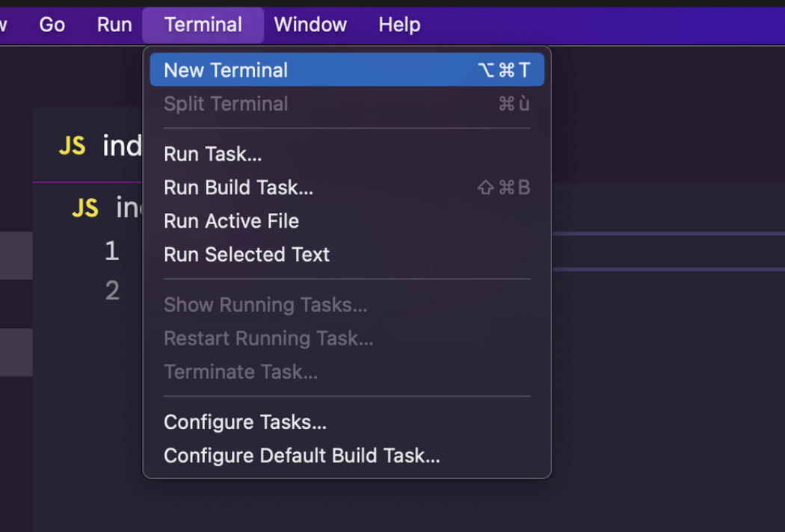Screen dimensions: 785x532
Task: Open Configure Tasks... from the menu
Action: click(245, 422)
